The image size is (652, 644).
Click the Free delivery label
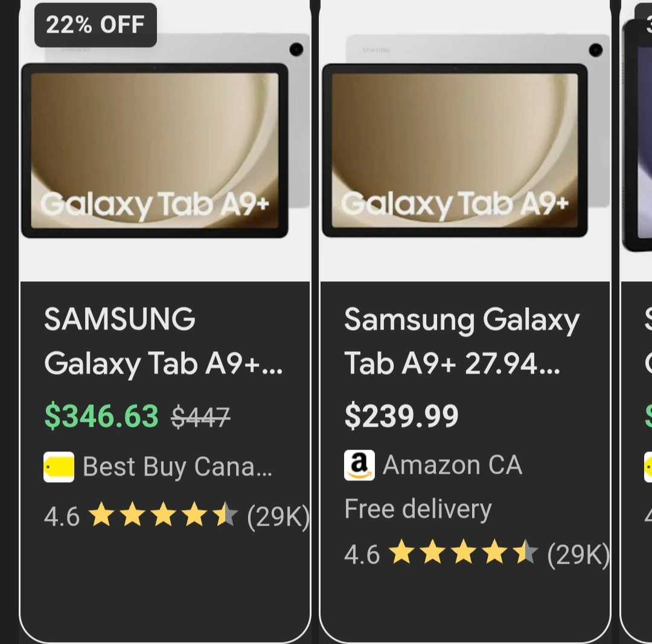tap(418, 509)
